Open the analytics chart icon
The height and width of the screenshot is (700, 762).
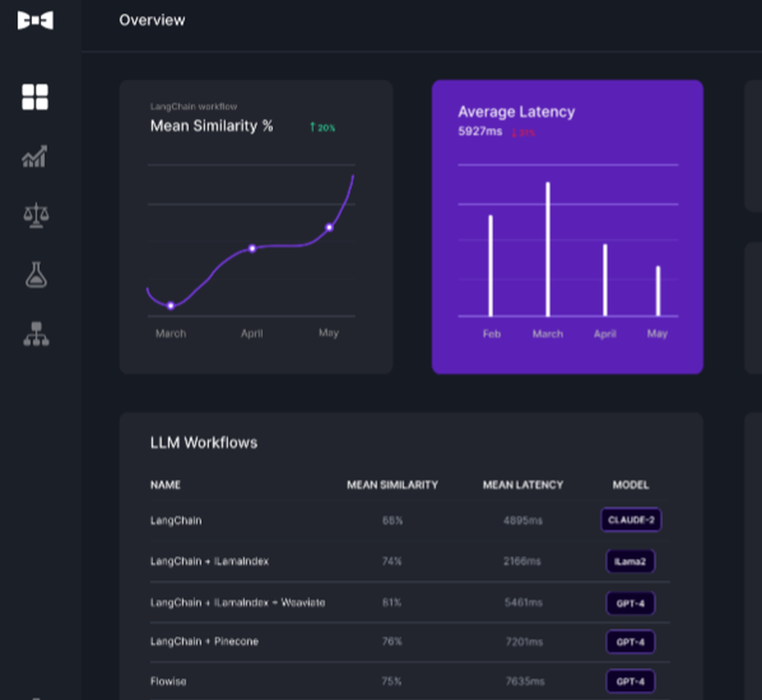click(35, 156)
